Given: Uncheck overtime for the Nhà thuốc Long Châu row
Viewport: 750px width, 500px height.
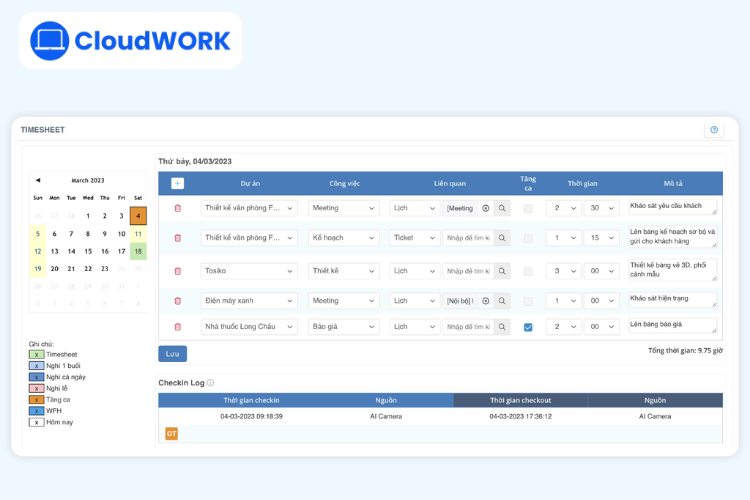Looking at the screenshot, I should click(528, 327).
